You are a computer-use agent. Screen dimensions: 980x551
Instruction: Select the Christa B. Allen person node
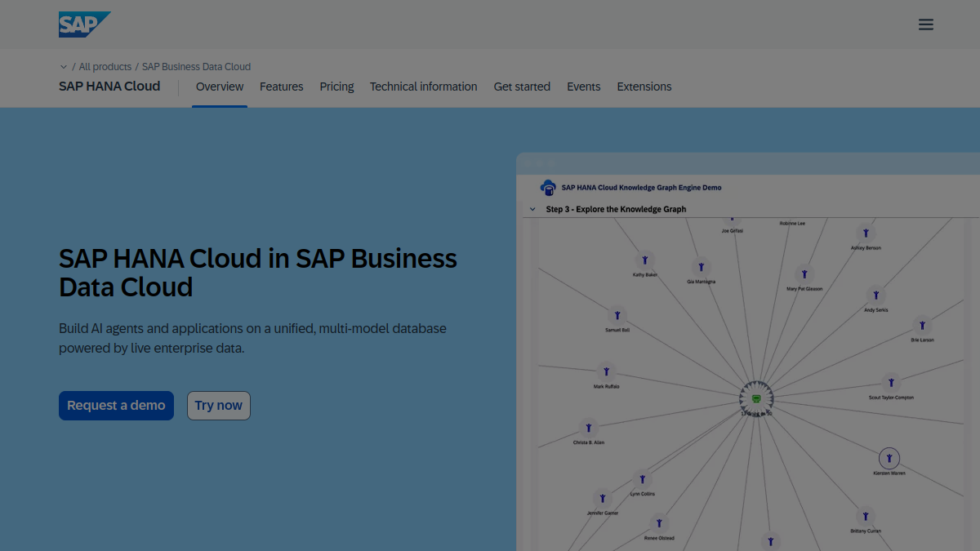(588, 428)
